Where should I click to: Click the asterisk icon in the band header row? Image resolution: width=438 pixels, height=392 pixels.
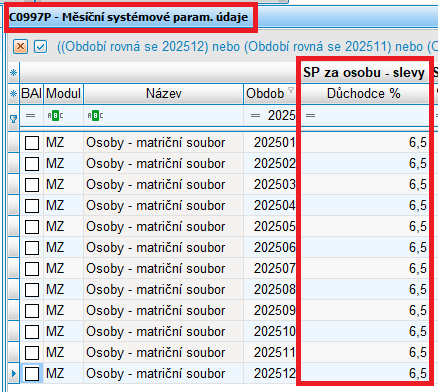pos(13,72)
